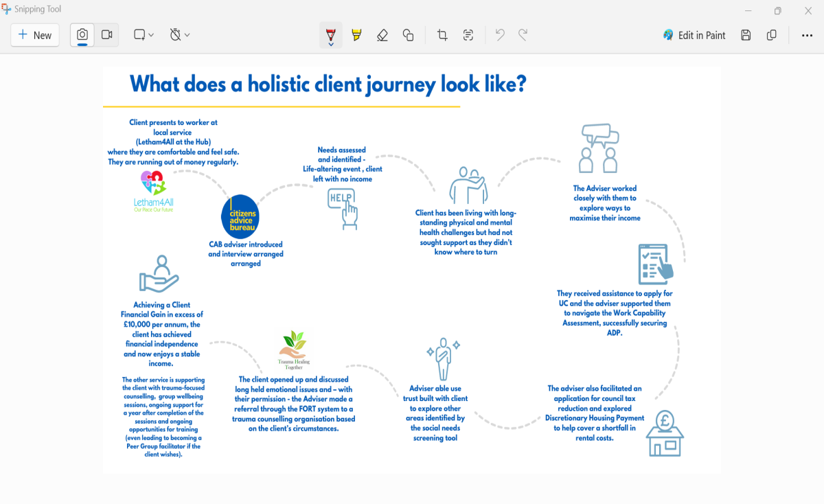Image resolution: width=824 pixels, height=504 pixels.
Task: Select the ballpoint pen tool
Action: click(x=331, y=33)
